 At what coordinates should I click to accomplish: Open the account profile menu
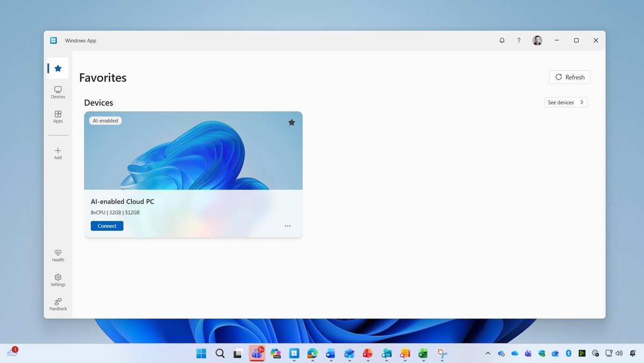(537, 40)
